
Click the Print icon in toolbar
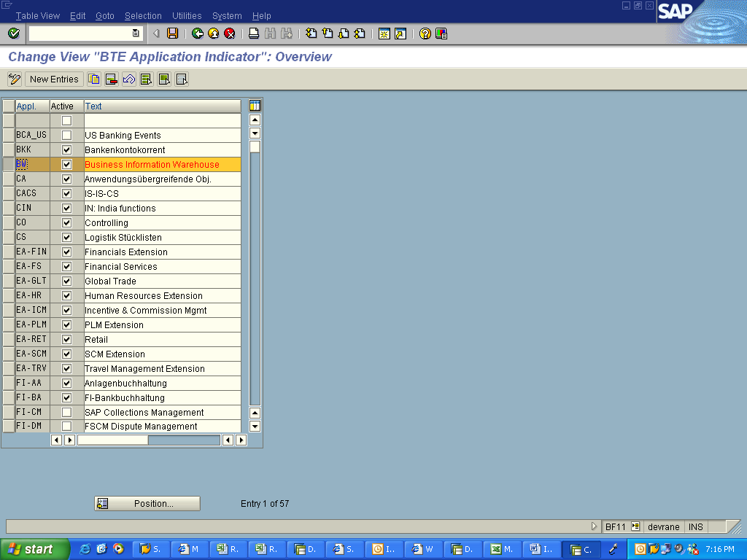(x=254, y=34)
